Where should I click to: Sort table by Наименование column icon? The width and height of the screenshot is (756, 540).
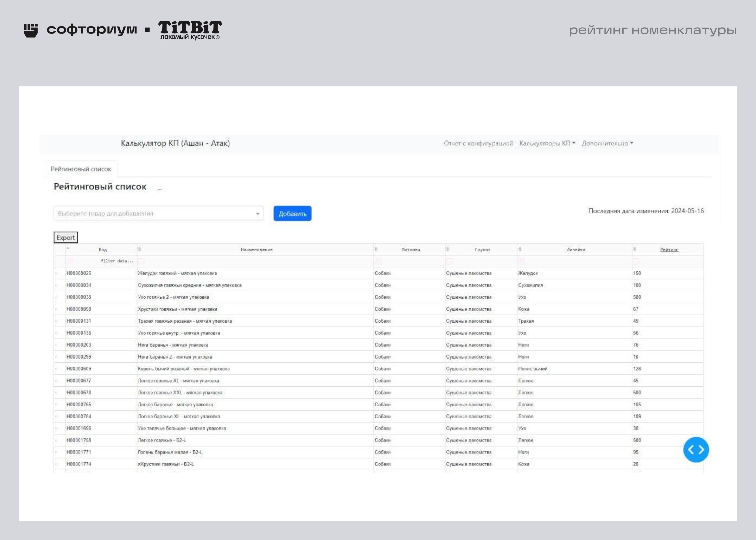[140, 249]
